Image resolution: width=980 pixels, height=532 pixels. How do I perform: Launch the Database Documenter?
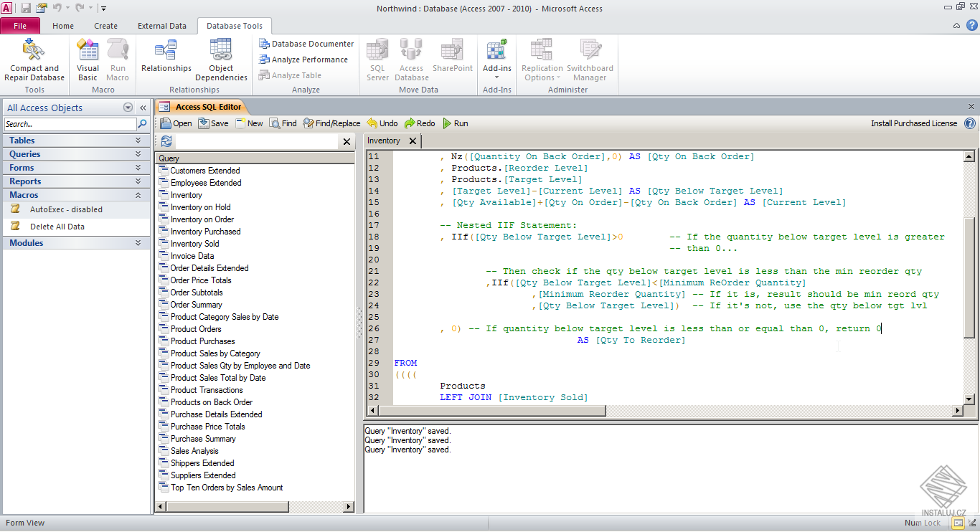pos(306,44)
